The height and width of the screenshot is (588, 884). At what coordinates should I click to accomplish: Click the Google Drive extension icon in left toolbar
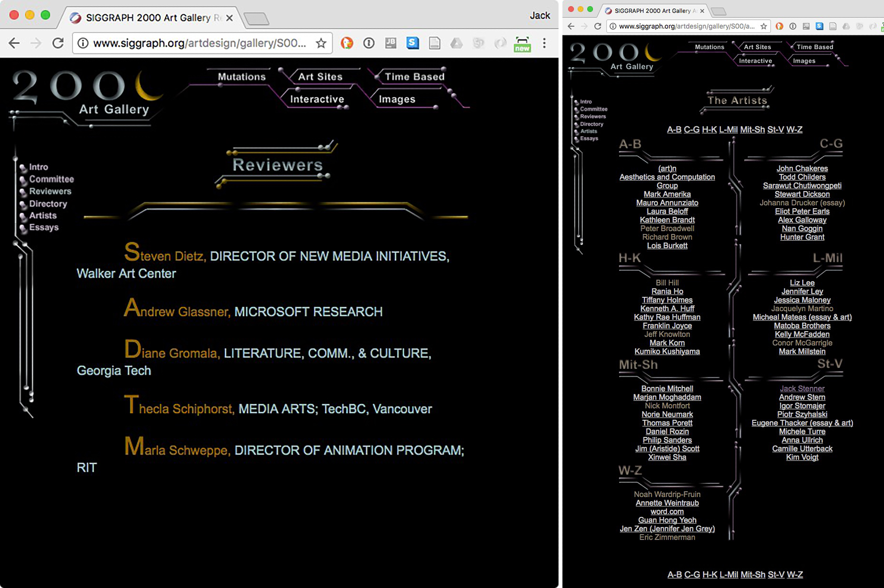456,43
